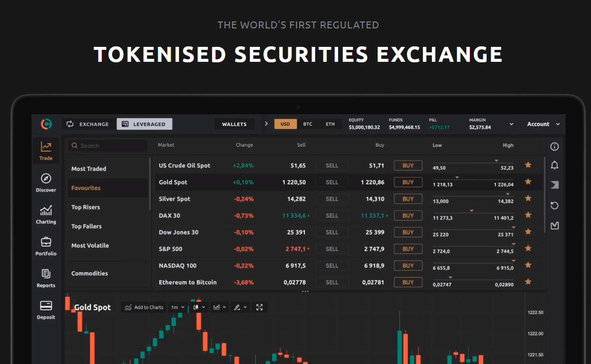
Task: Switch to the Exchange tab
Action: tap(88, 124)
